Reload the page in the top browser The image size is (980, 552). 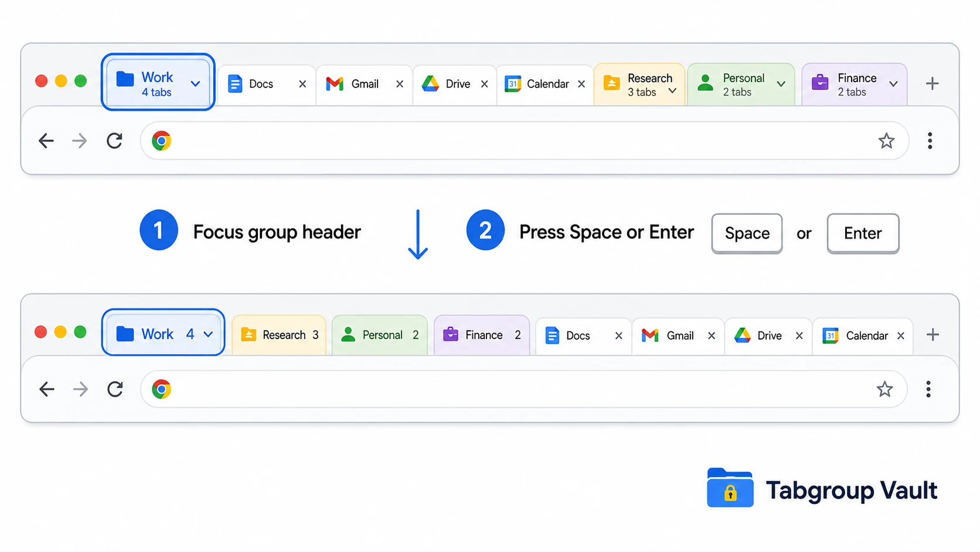[x=114, y=141]
